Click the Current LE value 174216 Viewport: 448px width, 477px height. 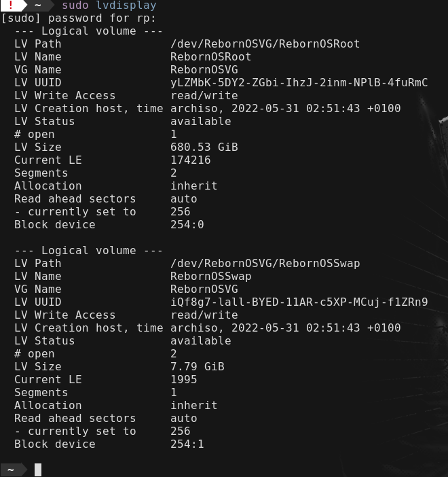coord(190,160)
